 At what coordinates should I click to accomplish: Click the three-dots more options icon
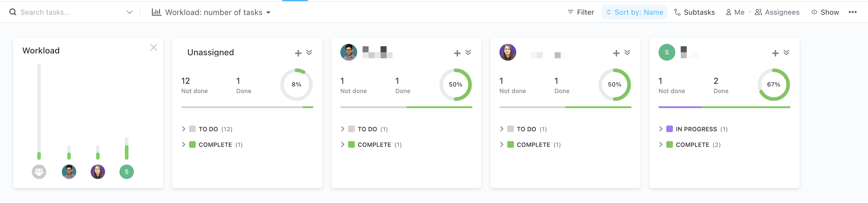pyautogui.click(x=852, y=12)
